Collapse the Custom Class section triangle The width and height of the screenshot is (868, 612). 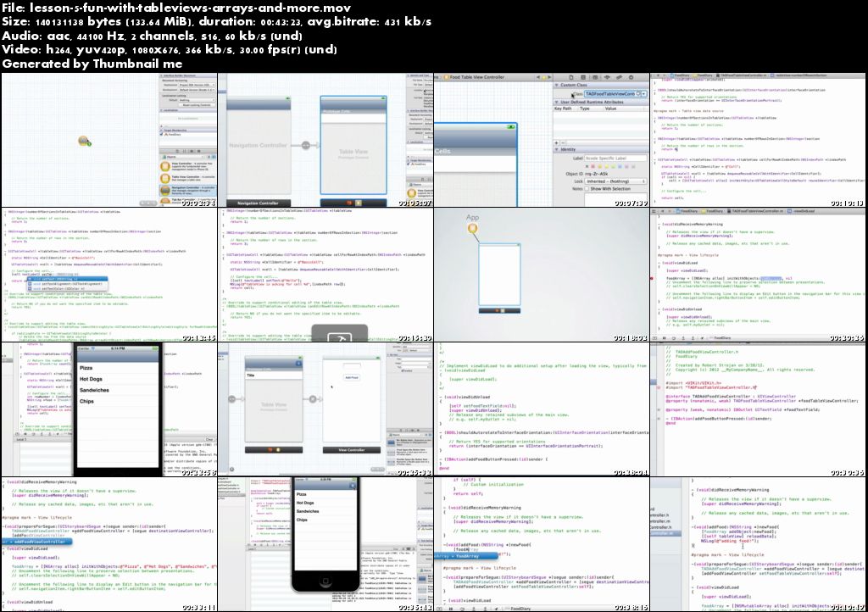pyautogui.click(x=557, y=86)
